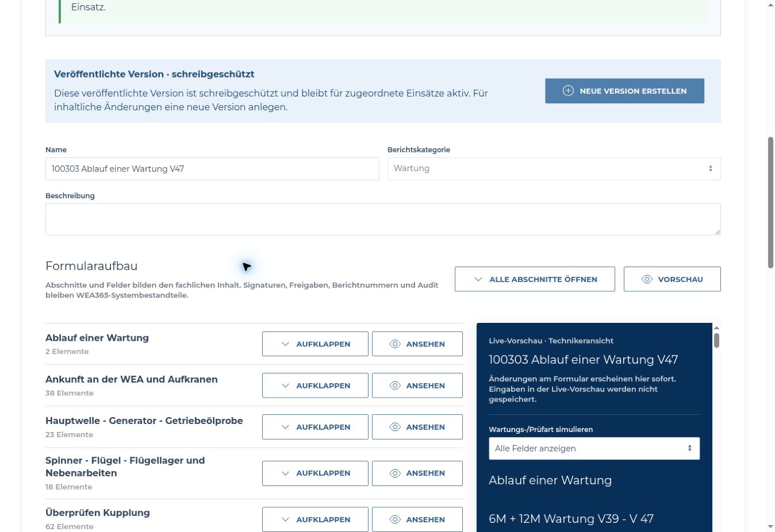
Task: Click the live preview panel scrollbar thumb
Action: tap(716, 340)
